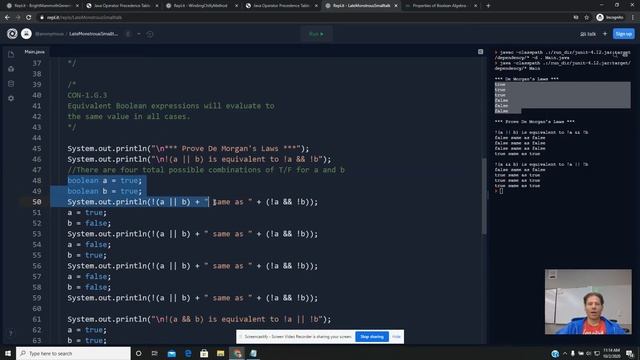Select the Repl.it LateMonstrousSmallTalk browser tab
Screen dimensions: 640x360
click(x=361, y=6)
